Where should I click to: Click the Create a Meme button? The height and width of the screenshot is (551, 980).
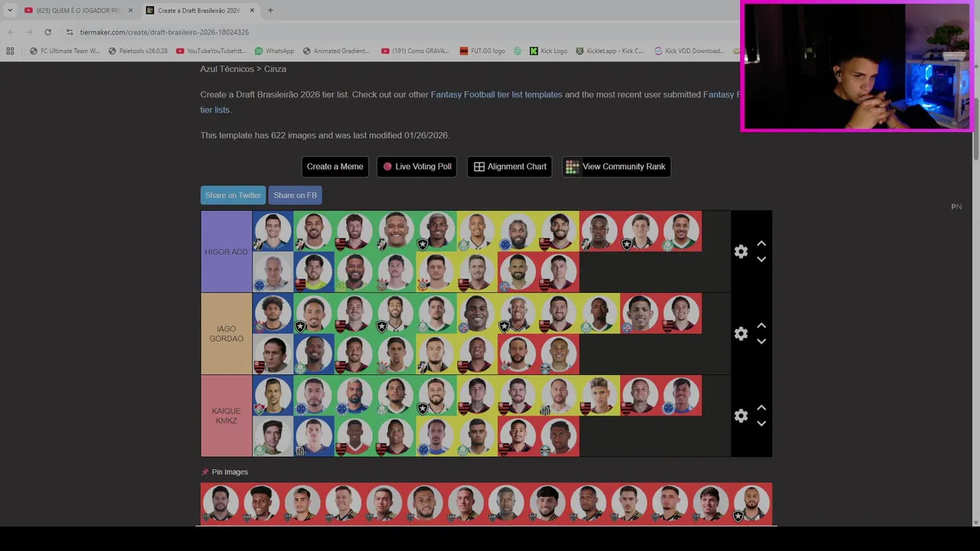pos(335,167)
